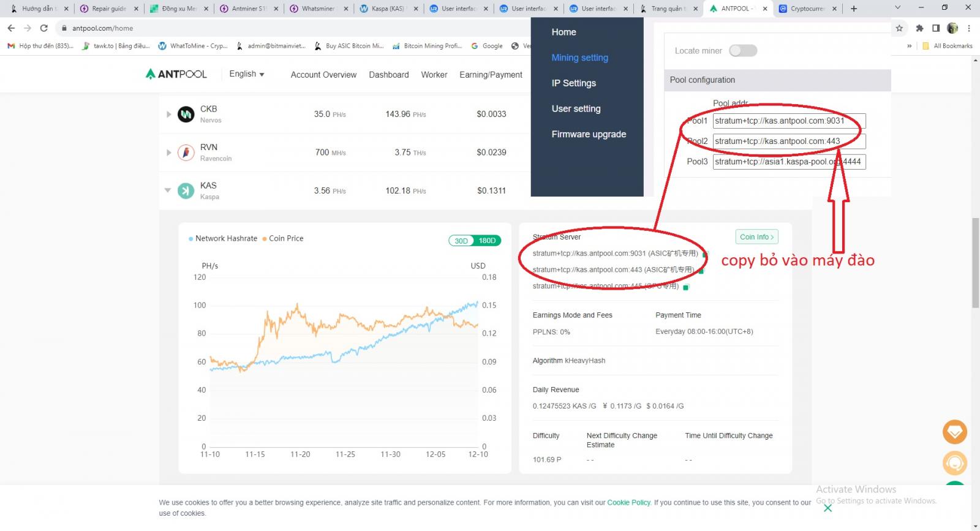
Task: Open the Earning/Payment menu item
Action: pos(491,75)
